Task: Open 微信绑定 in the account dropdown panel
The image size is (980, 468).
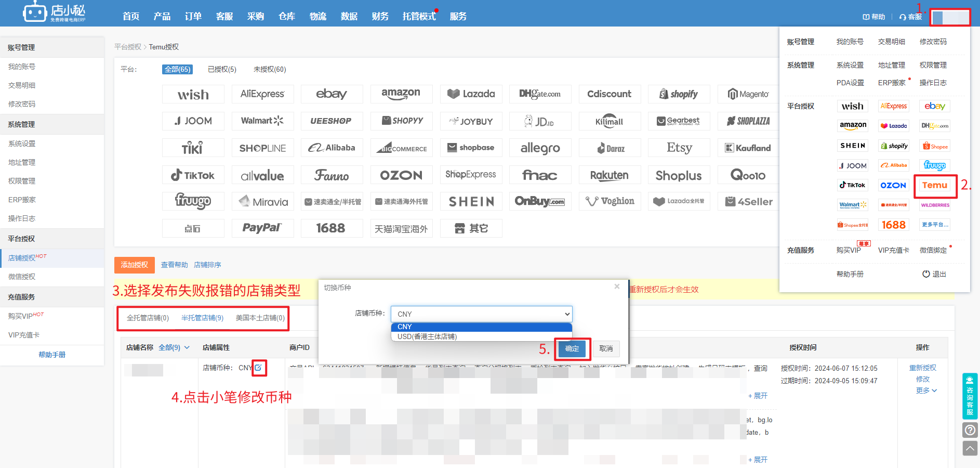Action: [933, 250]
